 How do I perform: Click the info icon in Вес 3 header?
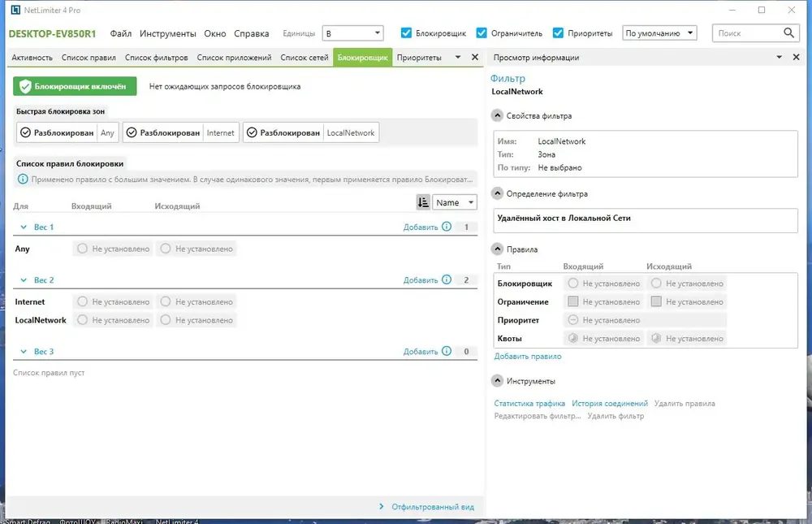447,351
